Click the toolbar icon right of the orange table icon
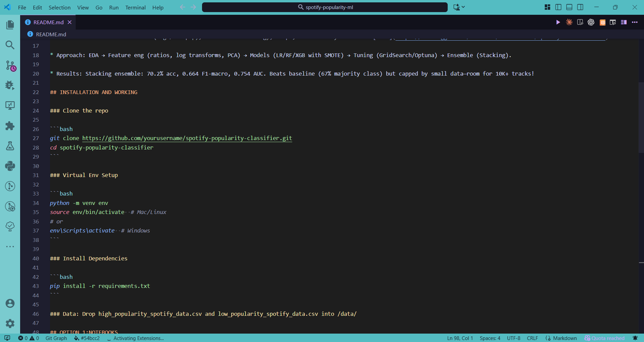Viewport: 644px width, 342px height. 613,22
